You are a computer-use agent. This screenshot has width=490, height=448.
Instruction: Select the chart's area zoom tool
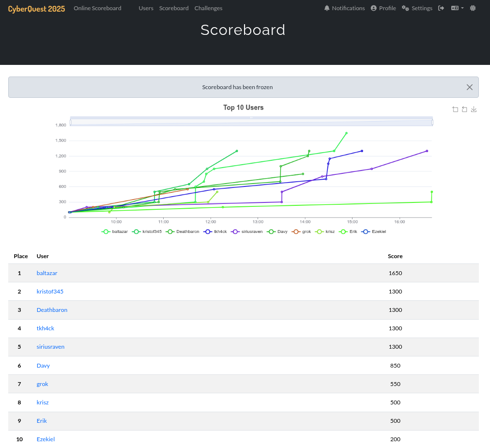click(455, 109)
